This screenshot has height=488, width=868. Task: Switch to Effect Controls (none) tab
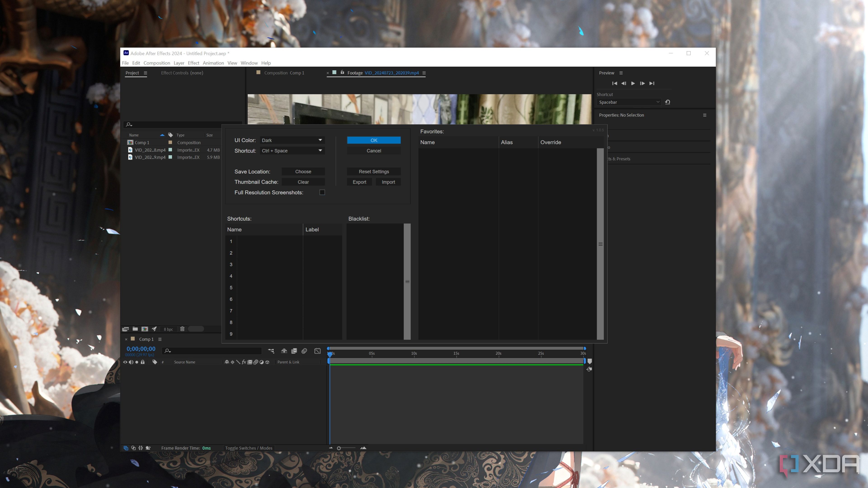(x=182, y=73)
